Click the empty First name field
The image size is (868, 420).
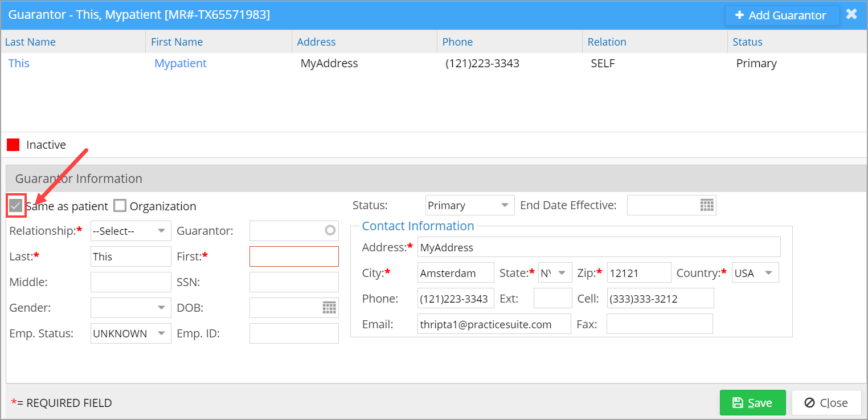[294, 256]
